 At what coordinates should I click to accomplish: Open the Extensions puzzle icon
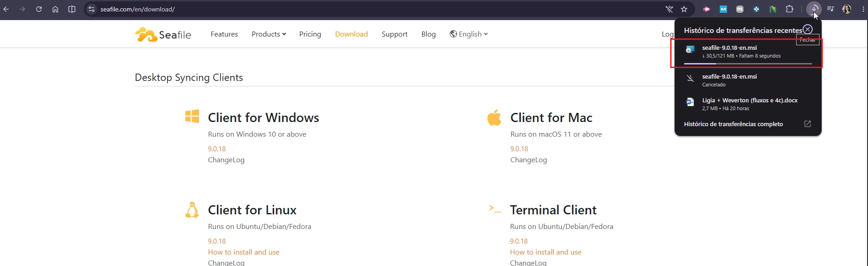[x=789, y=9]
